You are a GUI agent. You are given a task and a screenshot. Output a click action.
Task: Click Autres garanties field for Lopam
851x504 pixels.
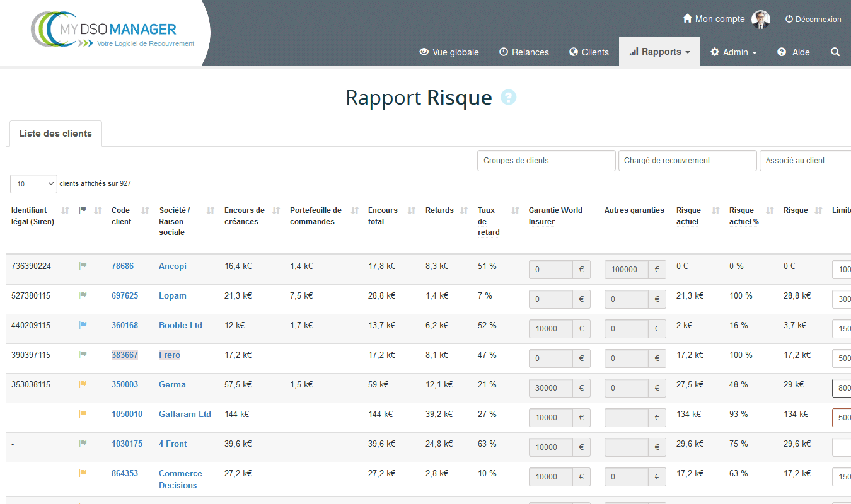point(627,299)
